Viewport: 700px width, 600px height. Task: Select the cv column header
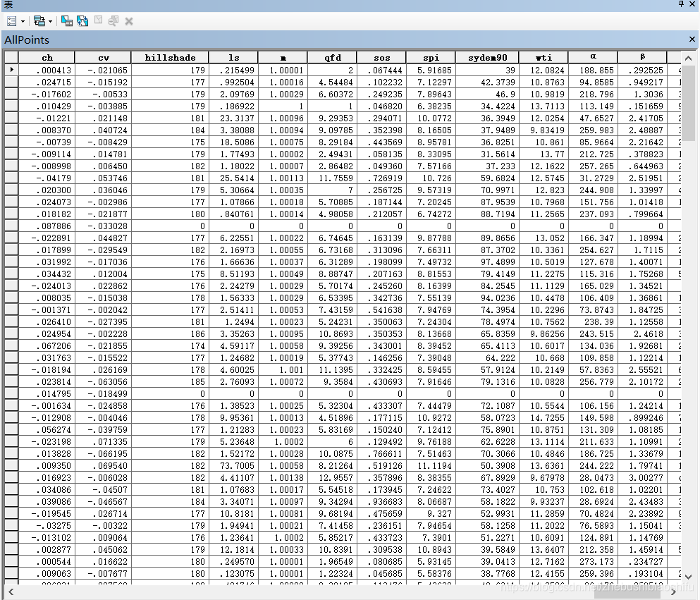103,58
